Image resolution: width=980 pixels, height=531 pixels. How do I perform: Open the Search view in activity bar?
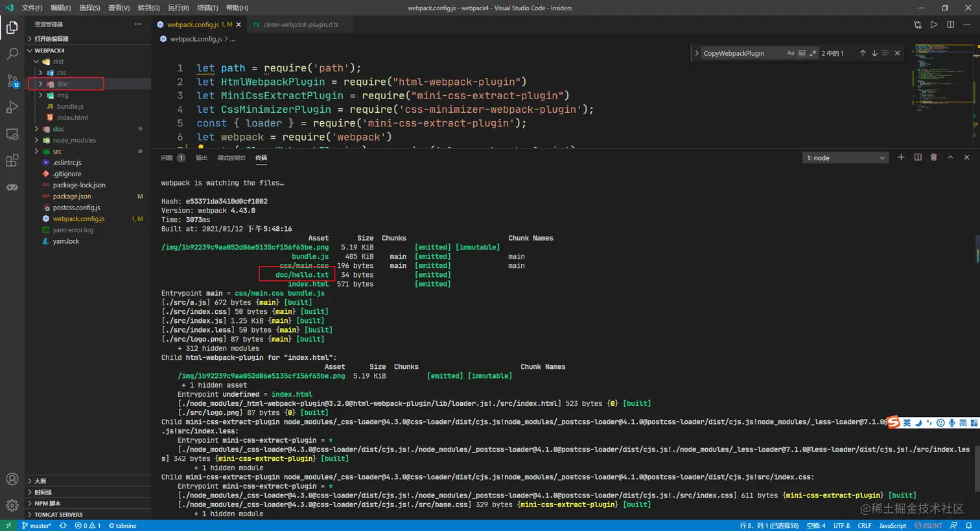pyautogui.click(x=12, y=54)
